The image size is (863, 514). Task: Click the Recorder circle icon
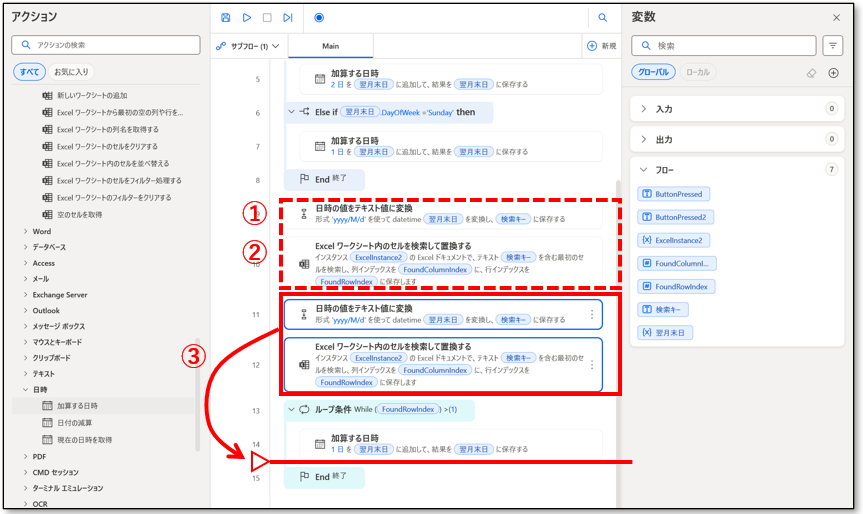coord(318,17)
